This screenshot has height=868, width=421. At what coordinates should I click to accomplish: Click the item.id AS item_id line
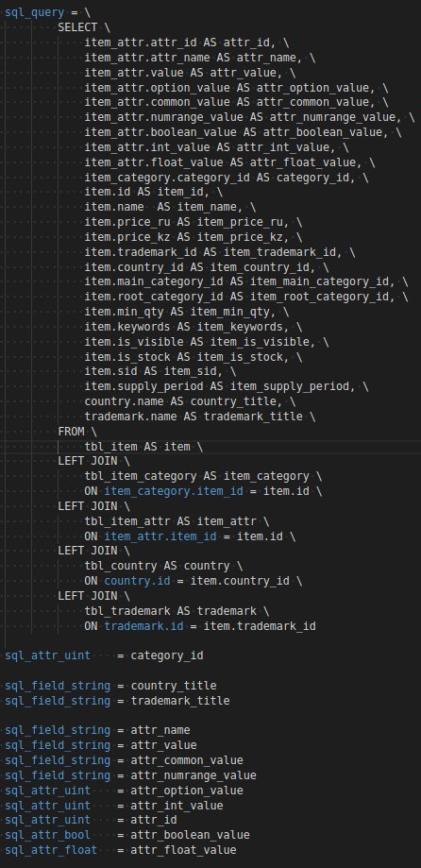154,192
